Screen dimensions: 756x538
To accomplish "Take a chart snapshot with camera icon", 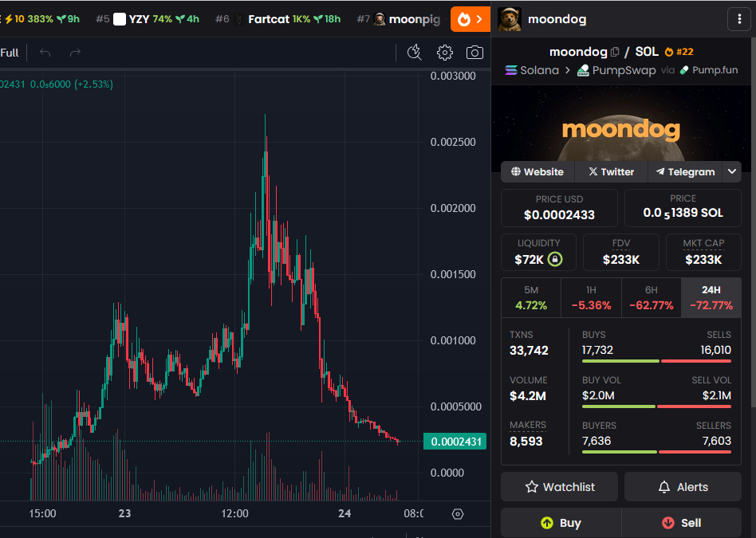I will pyautogui.click(x=474, y=53).
